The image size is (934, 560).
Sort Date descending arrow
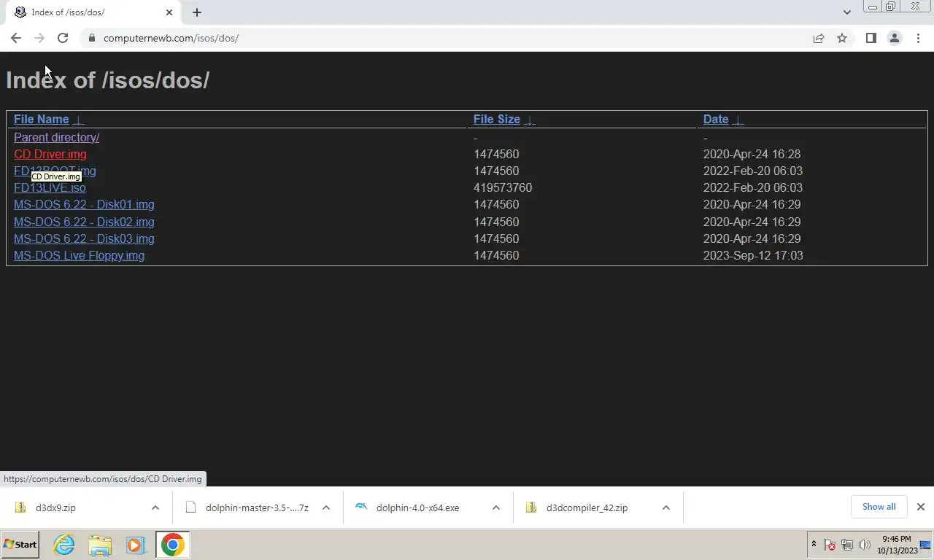pyautogui.click(x=738, y=120)
